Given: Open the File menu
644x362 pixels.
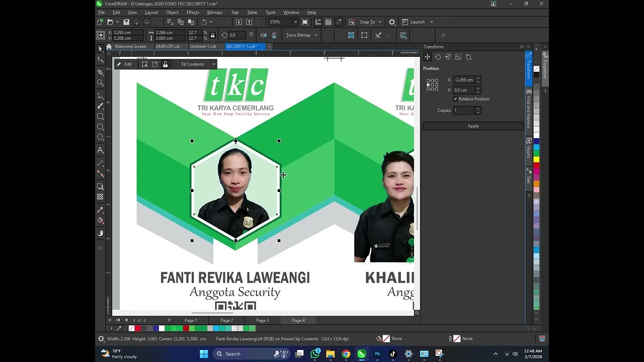Looking at the screenshot, I should pos(101,13).
